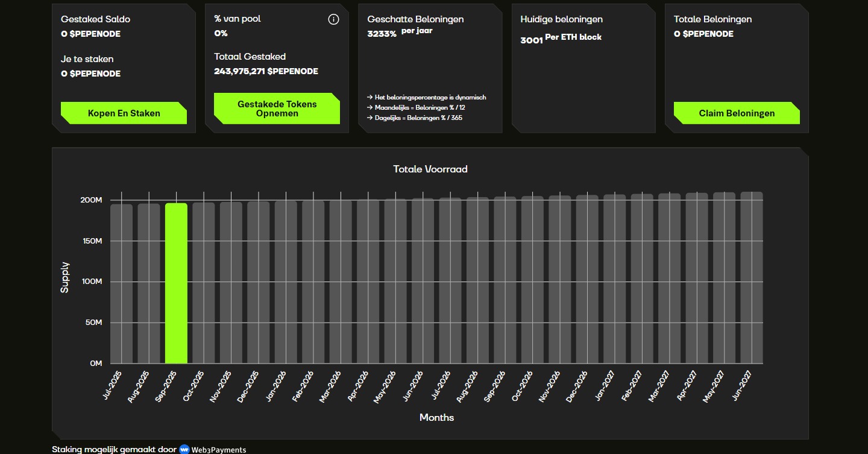868x454 pixels.
Task: Select the Aug-2026 supply bar
Action: coord(478,280)
